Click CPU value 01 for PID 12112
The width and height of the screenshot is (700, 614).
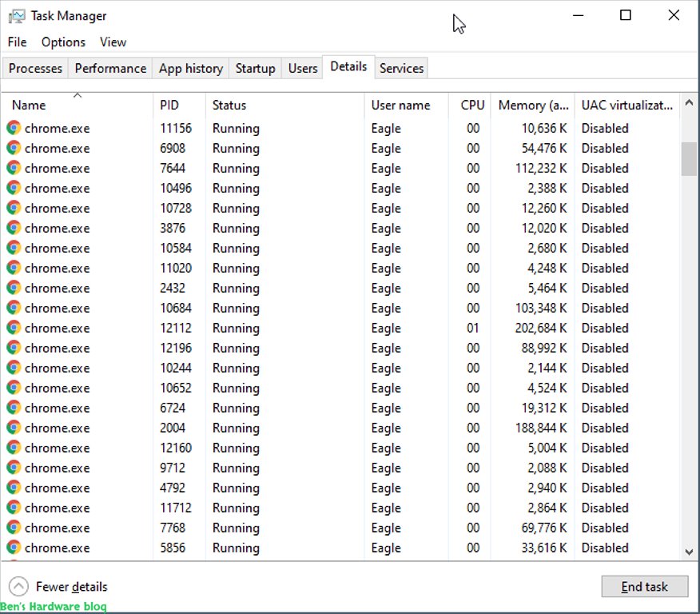[473, 328]
